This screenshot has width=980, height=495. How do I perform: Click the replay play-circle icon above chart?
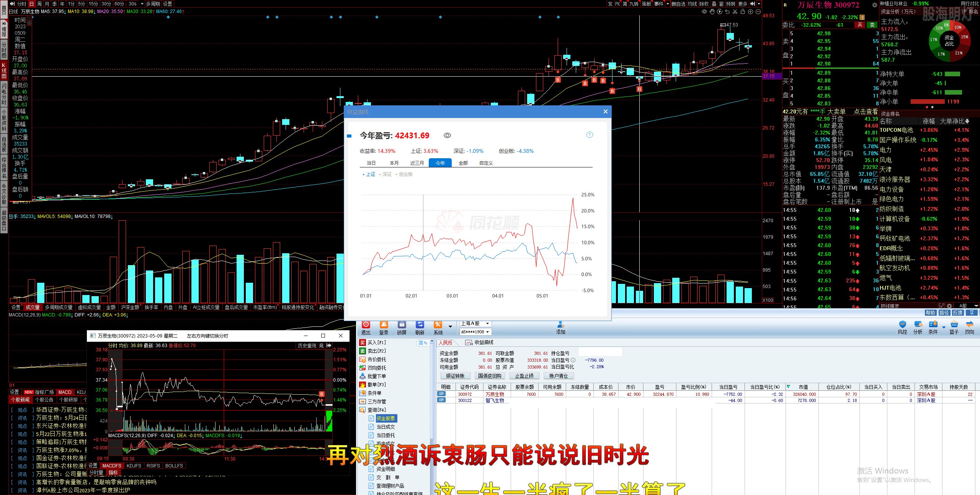[720, 11]
